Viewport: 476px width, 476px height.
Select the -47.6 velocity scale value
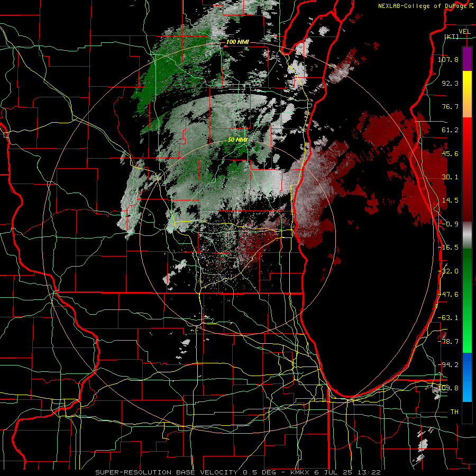pos(448,295)
